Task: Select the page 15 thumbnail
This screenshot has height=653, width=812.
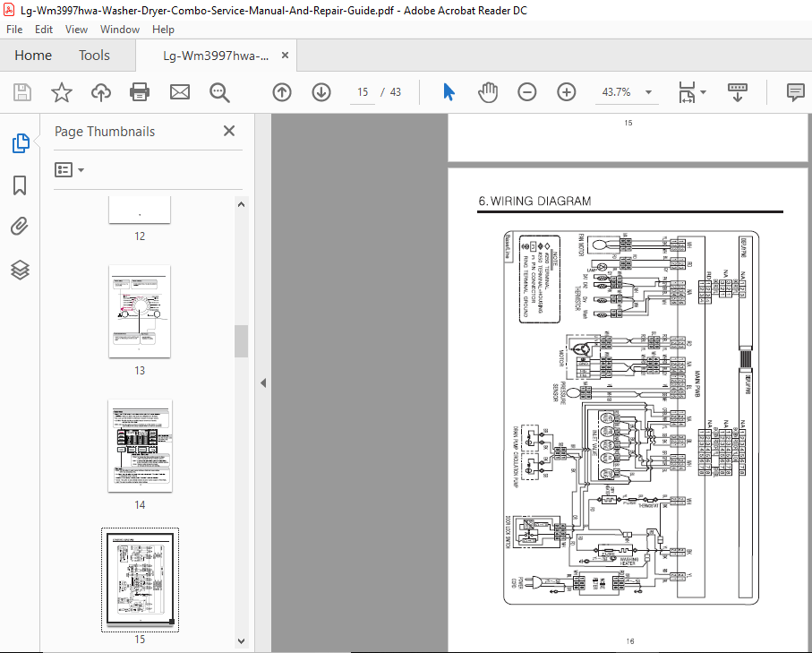Action: [x=140, y=580]
